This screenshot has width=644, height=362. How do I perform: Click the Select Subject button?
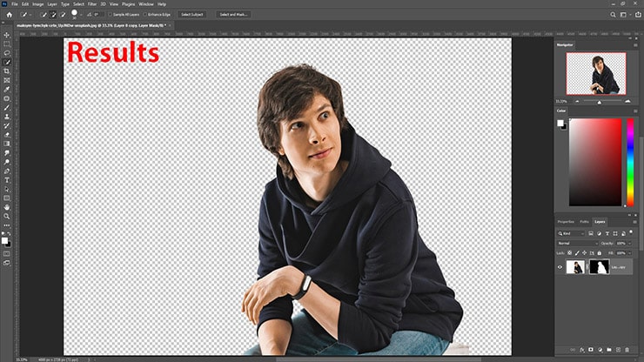(191, 15)
